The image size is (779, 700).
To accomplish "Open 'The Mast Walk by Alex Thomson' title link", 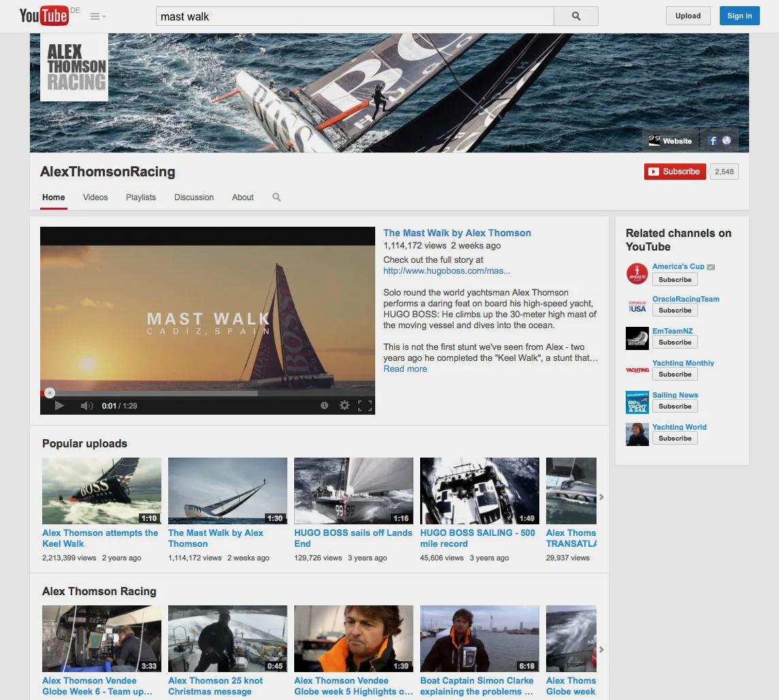I will (457, 233).
